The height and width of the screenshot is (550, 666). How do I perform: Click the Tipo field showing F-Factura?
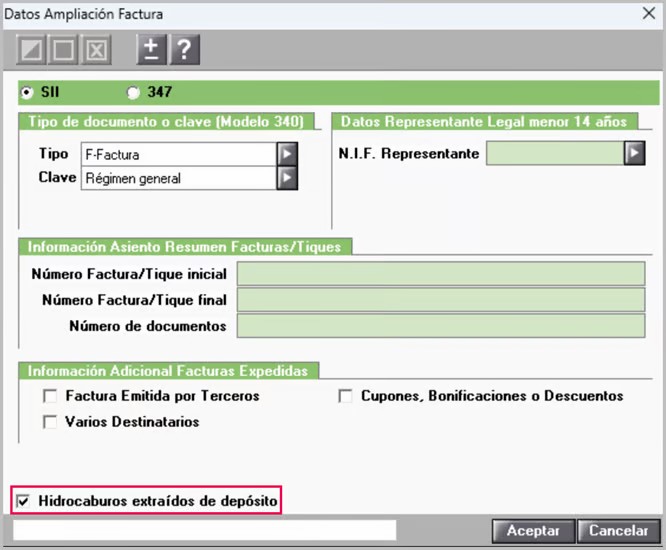pyautogui.click(x=179, y=154)
